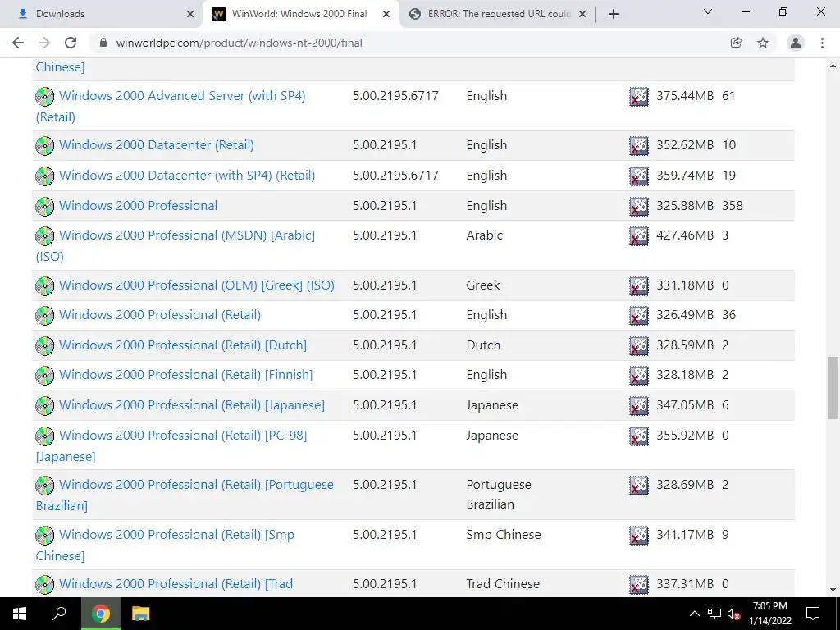
Task: Click the x86 icon in the 325.88MB row
Action: (638, 206)
